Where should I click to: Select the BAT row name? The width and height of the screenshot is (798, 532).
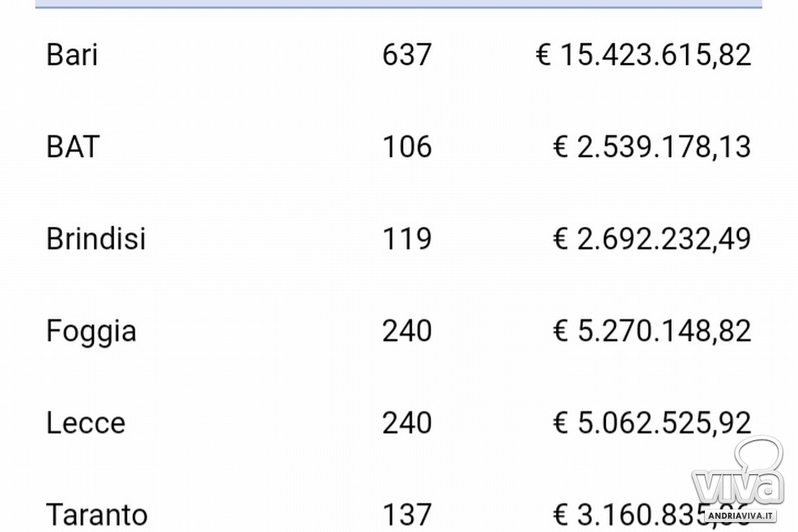click(x=73, y=147)
